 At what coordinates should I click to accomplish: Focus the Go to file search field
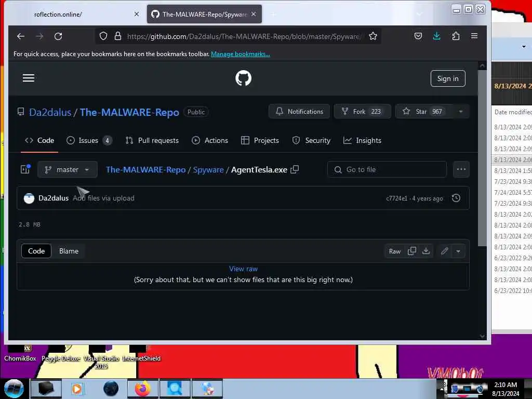[387, 169]
